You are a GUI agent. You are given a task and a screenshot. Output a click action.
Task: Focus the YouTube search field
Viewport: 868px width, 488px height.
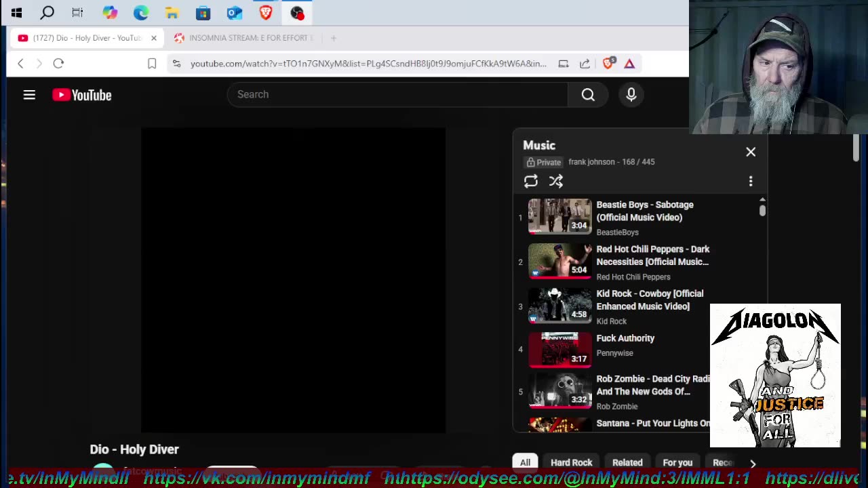397,94
